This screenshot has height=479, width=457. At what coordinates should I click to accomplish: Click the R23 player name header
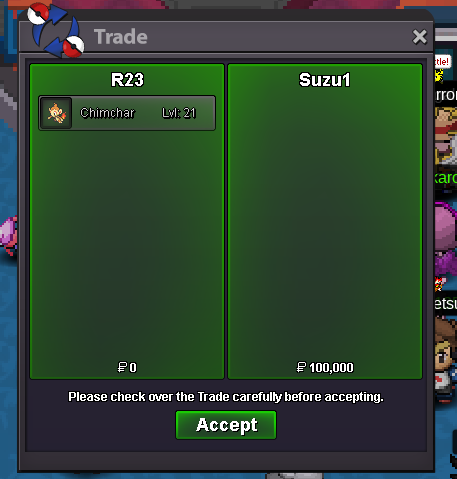tap(127, 80)
